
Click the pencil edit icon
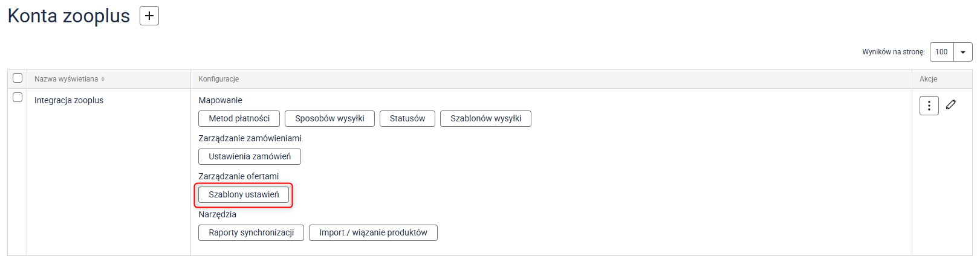coord(951,105)
